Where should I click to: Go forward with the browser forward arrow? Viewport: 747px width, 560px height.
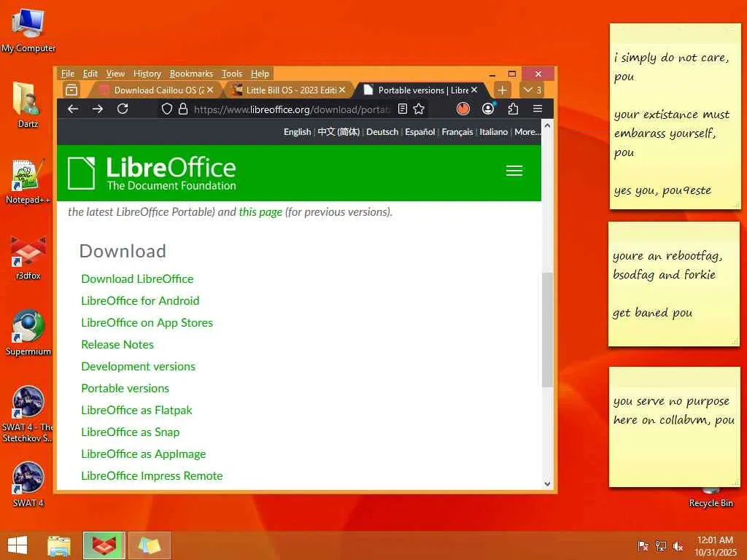[98, 109]
